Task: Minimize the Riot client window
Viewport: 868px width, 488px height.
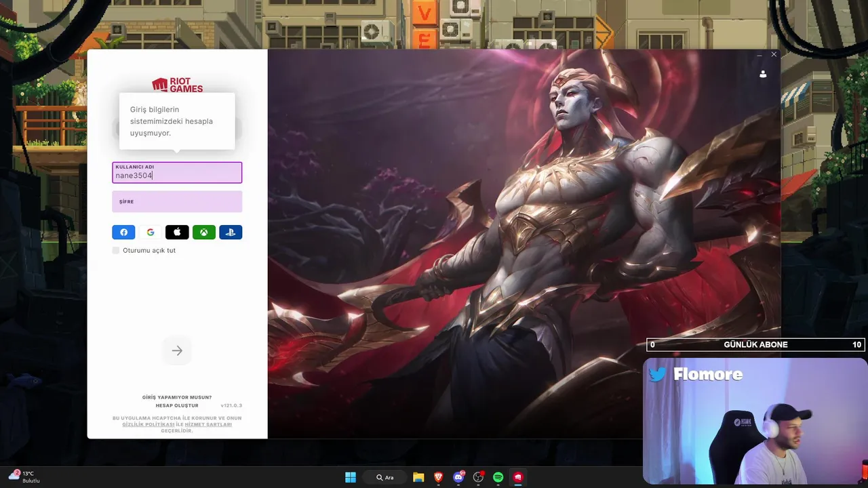Action: (759, 54)
